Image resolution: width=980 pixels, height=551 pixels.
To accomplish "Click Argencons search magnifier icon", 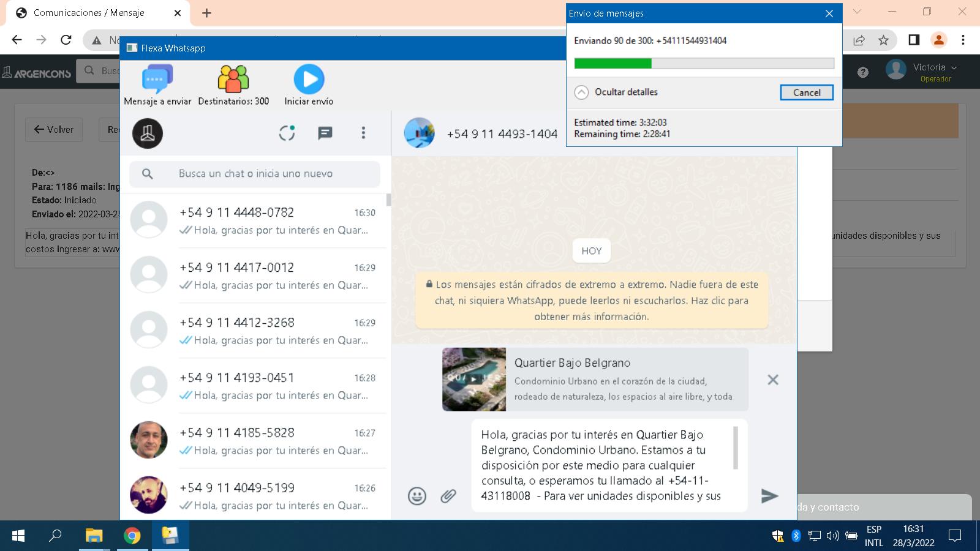I will pyautogui.click(x=89, y=71).
